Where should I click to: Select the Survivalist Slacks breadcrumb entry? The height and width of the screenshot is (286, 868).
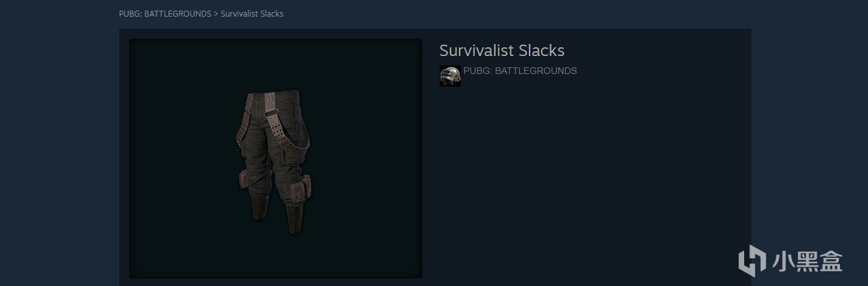(252, 13)
